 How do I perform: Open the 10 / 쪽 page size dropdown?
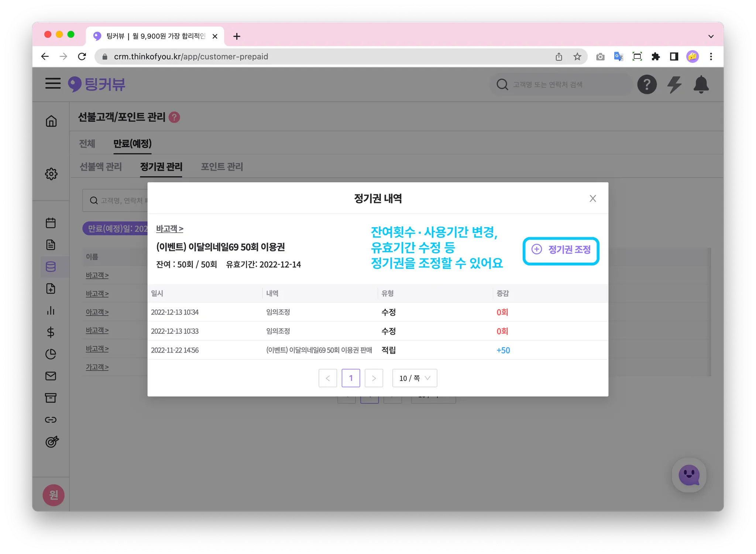click(415, 378)
